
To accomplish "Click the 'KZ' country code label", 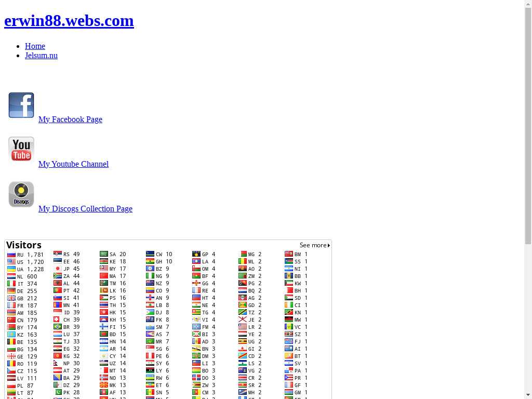I will (20, 335).
